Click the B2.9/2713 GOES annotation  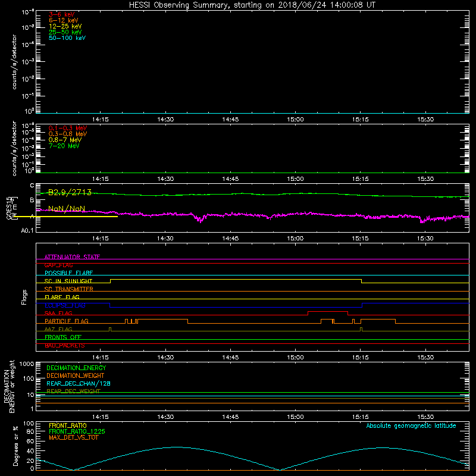70,192
